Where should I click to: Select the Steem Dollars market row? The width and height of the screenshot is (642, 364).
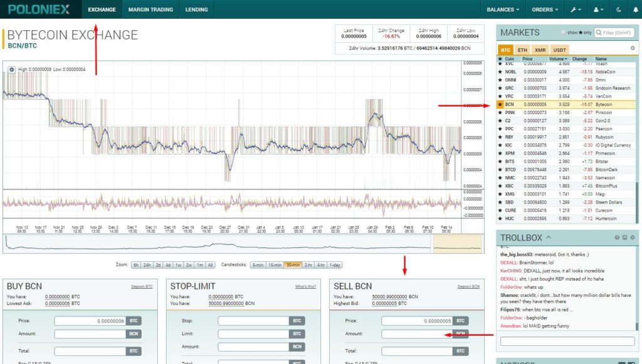pos(566,202)
